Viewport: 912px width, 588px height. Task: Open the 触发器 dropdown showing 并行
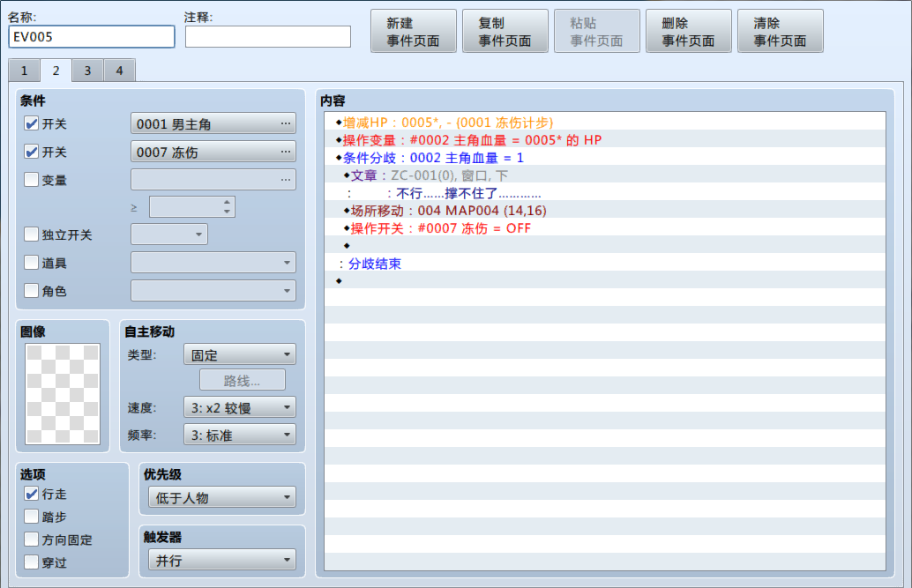coord(222,560)
